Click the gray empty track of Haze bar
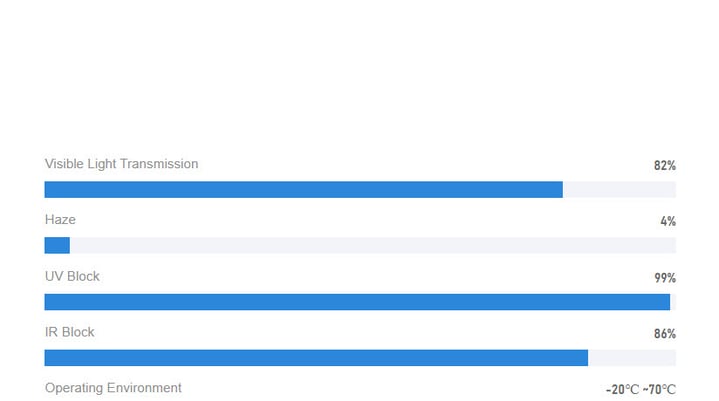Viewport: 719px width, 401px height. (x=373, y=245)
